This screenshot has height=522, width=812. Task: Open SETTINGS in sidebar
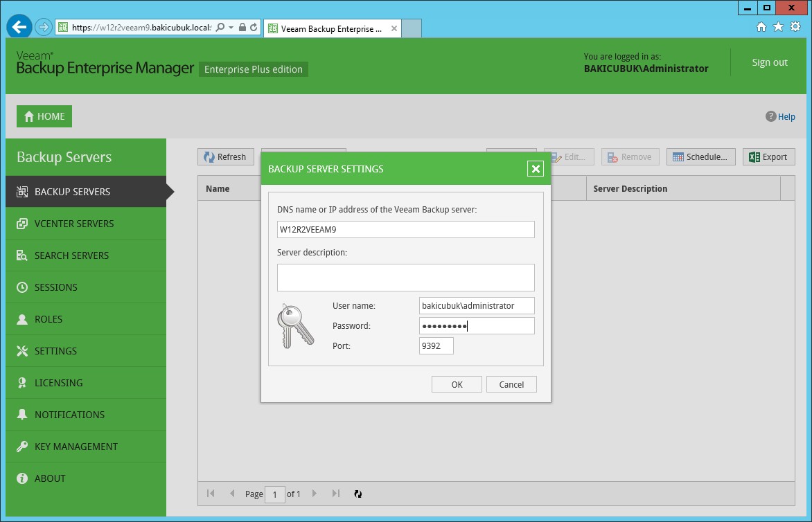pyautogui.click(x=86, y=351)
